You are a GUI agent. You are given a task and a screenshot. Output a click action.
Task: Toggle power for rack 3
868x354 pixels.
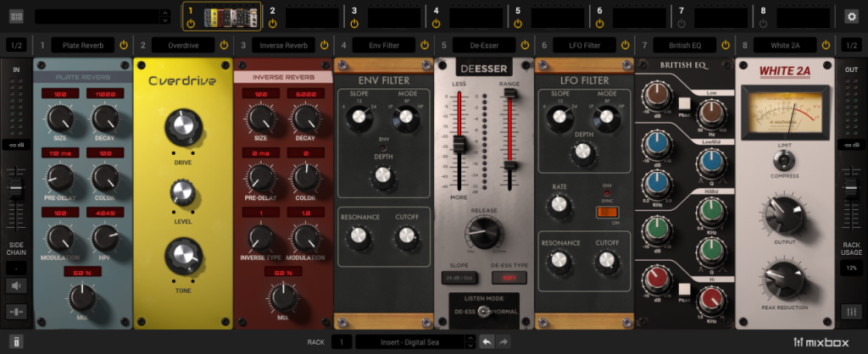click(x=354, y=23)
